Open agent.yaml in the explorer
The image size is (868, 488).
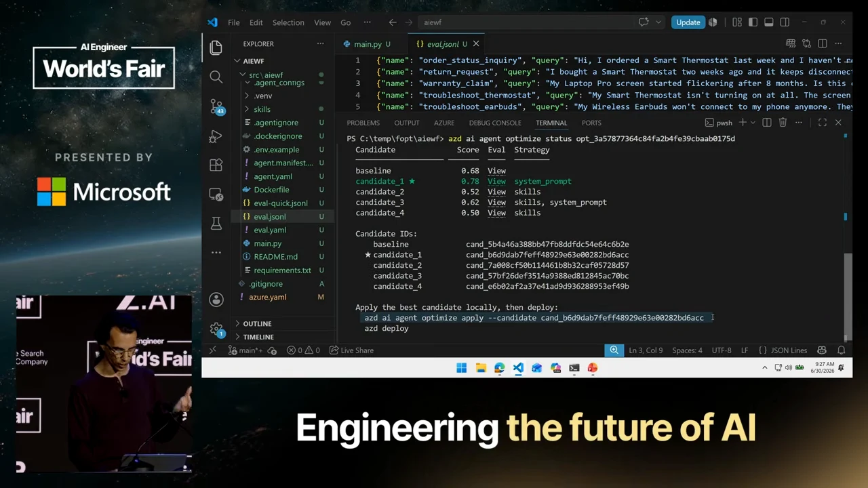(273, 176)
